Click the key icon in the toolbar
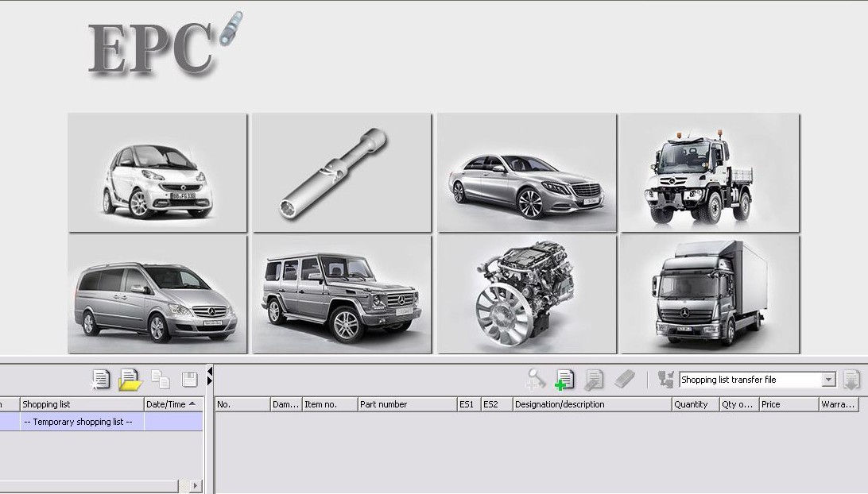 point(534,380)
